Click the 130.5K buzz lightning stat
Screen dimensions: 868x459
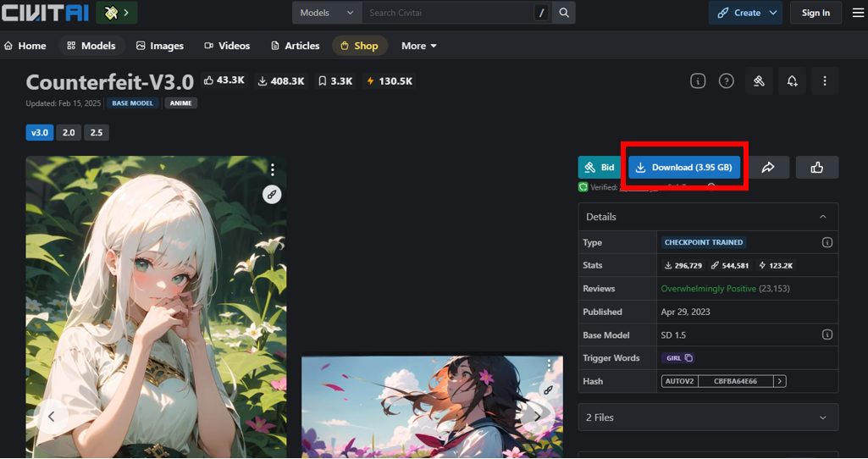click(390, 80)
